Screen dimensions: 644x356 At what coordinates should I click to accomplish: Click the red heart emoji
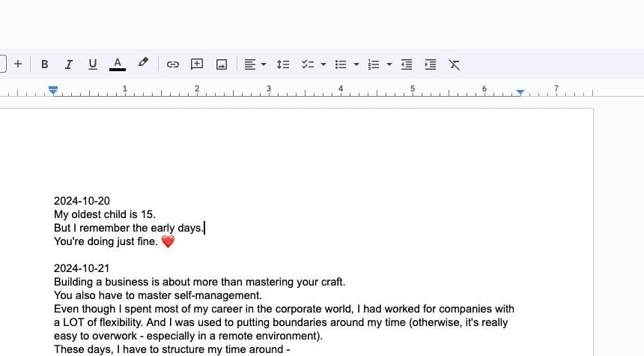pyautogui.click(x=168, y=242)
